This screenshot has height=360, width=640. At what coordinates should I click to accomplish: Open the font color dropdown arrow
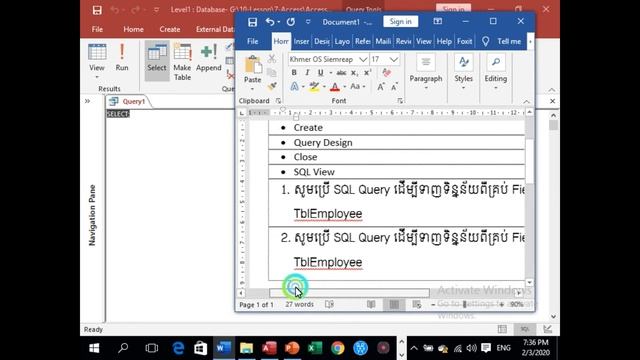344,87
